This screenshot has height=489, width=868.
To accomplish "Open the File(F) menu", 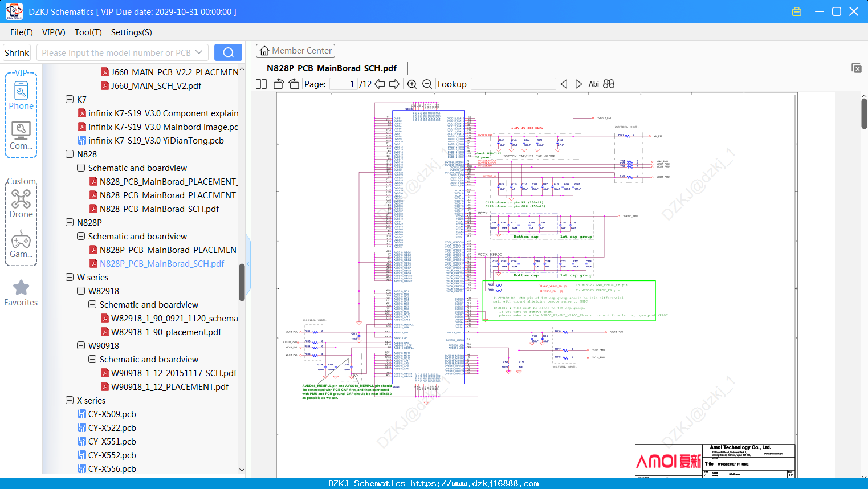I will [x=22, y=32].
